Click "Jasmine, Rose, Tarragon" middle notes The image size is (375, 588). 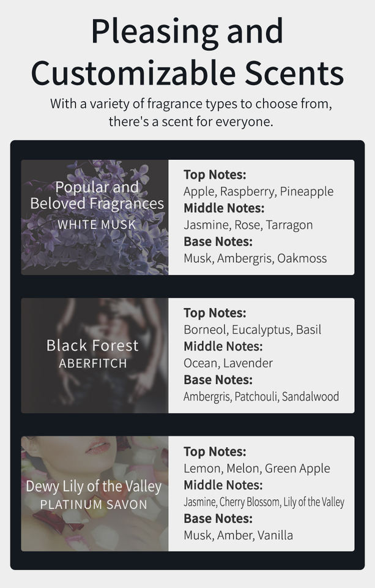pyautogui.click(x=248, y=225)
